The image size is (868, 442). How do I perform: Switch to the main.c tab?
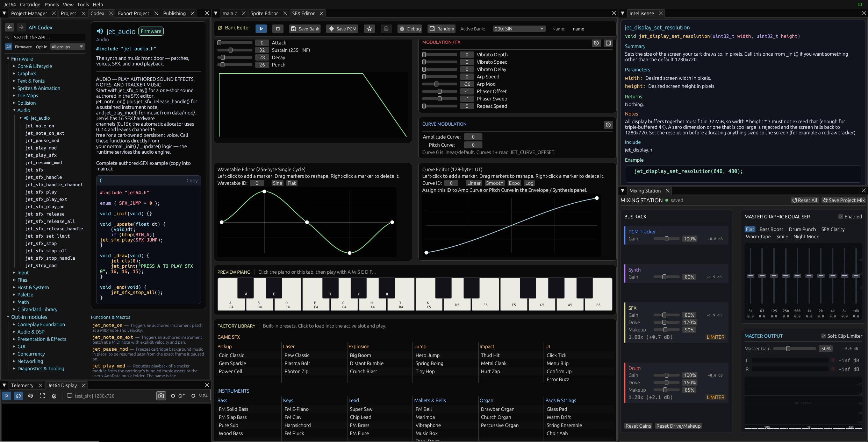[x=230, y=13]
